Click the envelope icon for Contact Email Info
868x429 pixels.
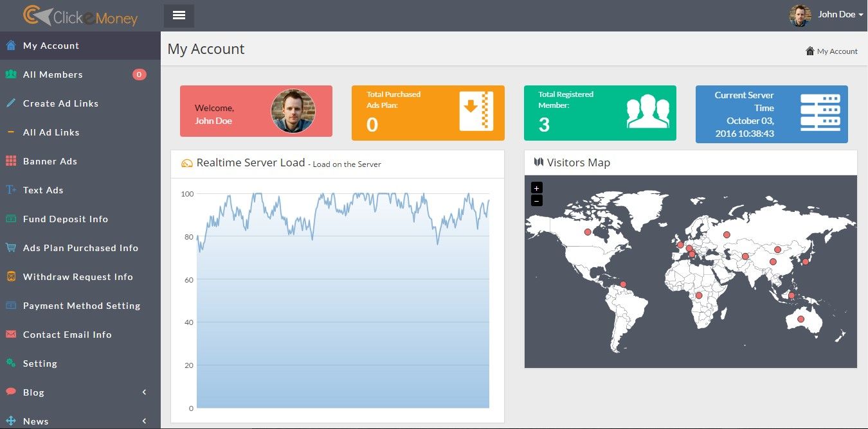[11, 335]
